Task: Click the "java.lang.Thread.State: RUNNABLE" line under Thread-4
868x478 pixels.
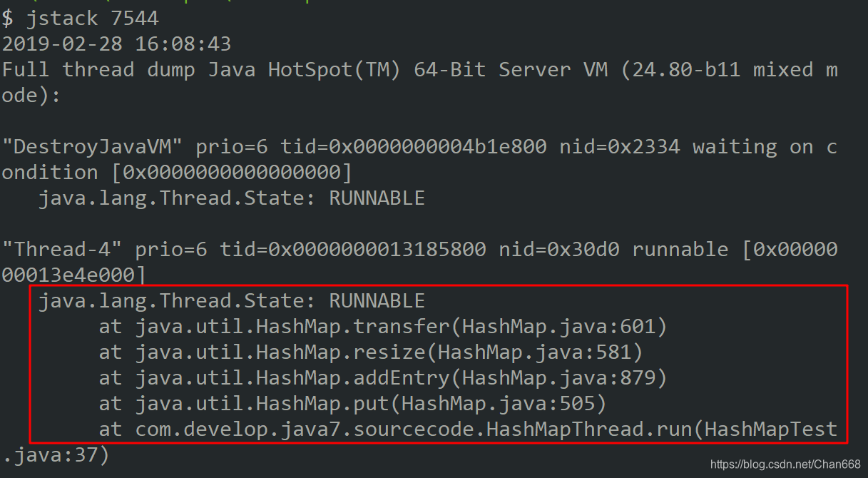Action: (232, 300)
